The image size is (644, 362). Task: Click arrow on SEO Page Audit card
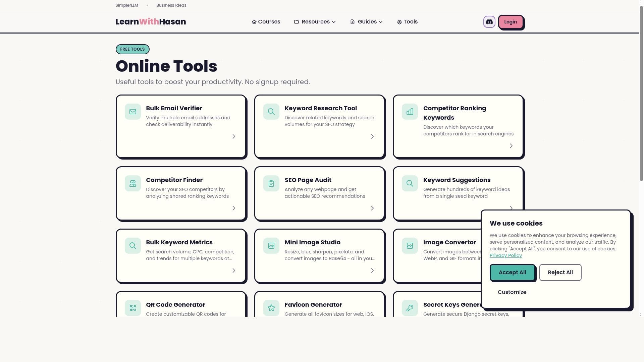pos(372,208)
